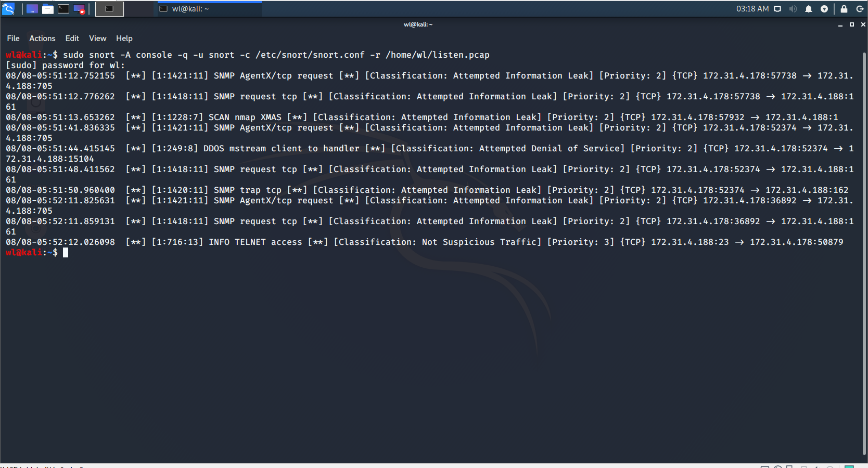The image size is (868, 468).
Task: Select the highlighted workspace switcher box
Action: click(x=110, y=9)
